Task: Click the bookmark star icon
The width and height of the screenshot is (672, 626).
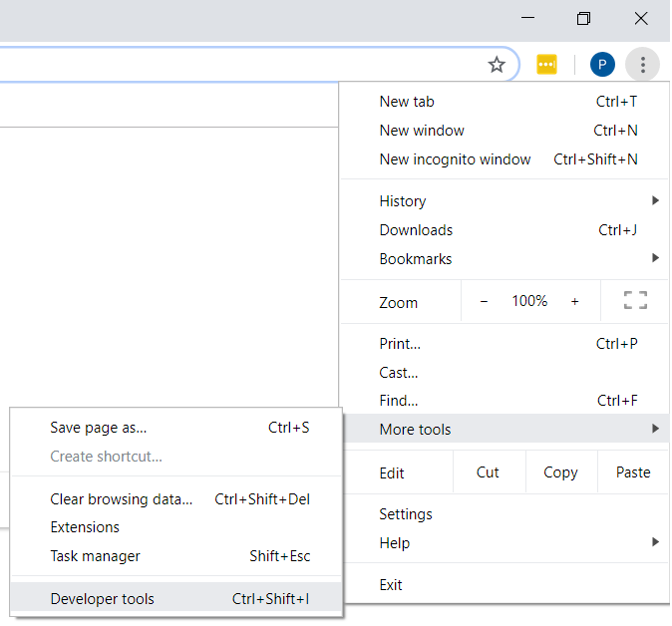Action: pos(497,65)
